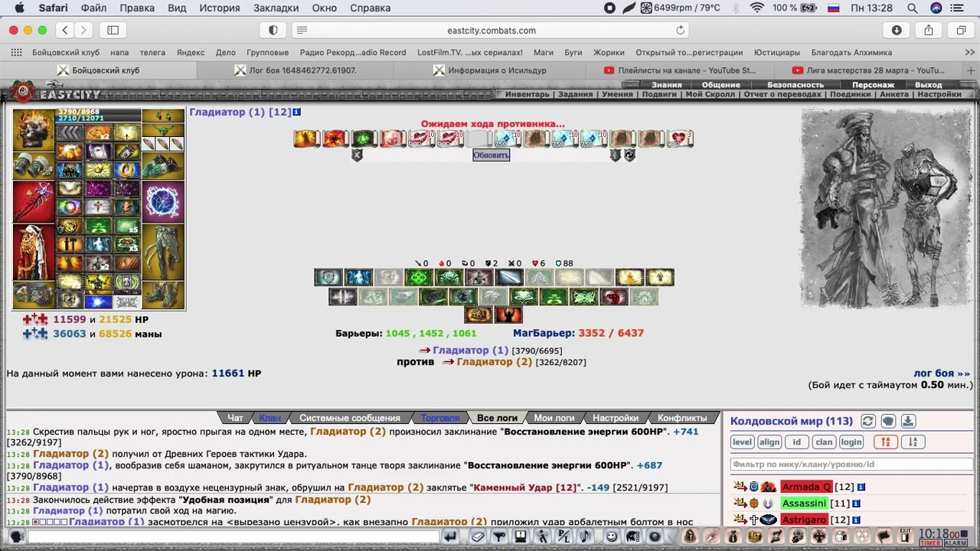This screenshot has height=551, width=980.
Task: Toggle descending A-Z sort order
Action: 913,442
